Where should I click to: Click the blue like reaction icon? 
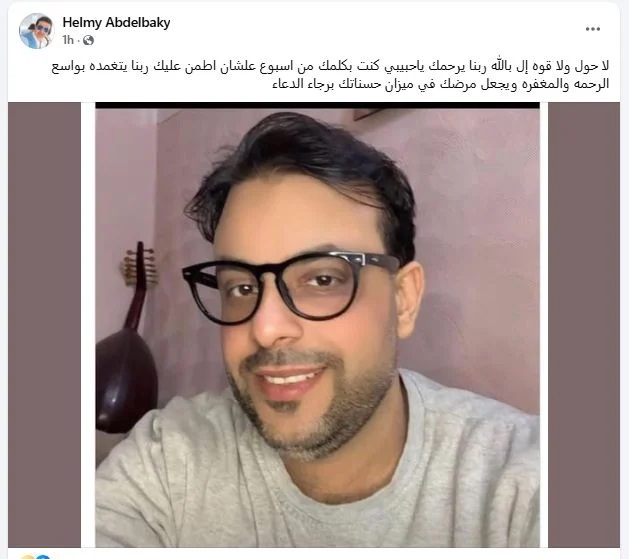point(43,557)
